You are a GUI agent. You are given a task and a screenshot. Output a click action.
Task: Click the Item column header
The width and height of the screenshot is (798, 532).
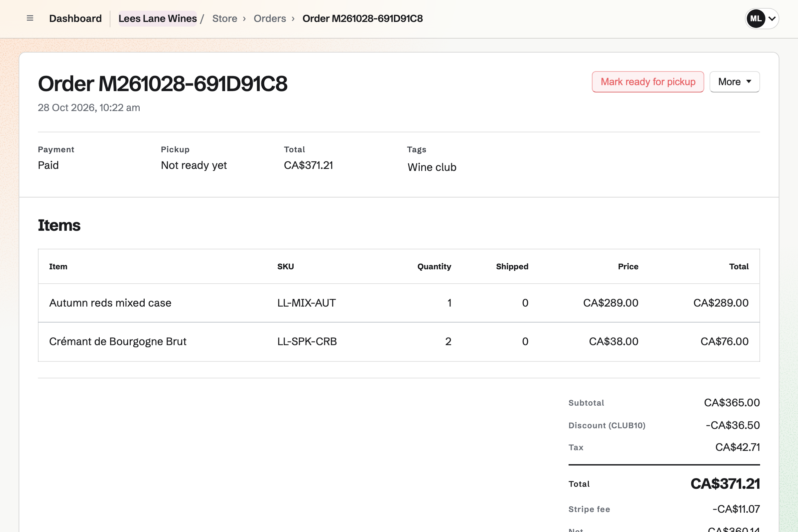point(58,266)
